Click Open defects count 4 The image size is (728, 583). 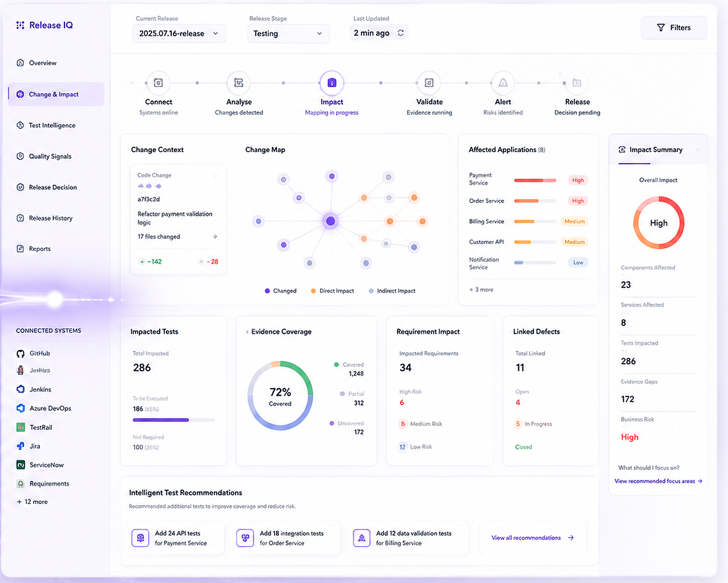(x=518, y=402)
